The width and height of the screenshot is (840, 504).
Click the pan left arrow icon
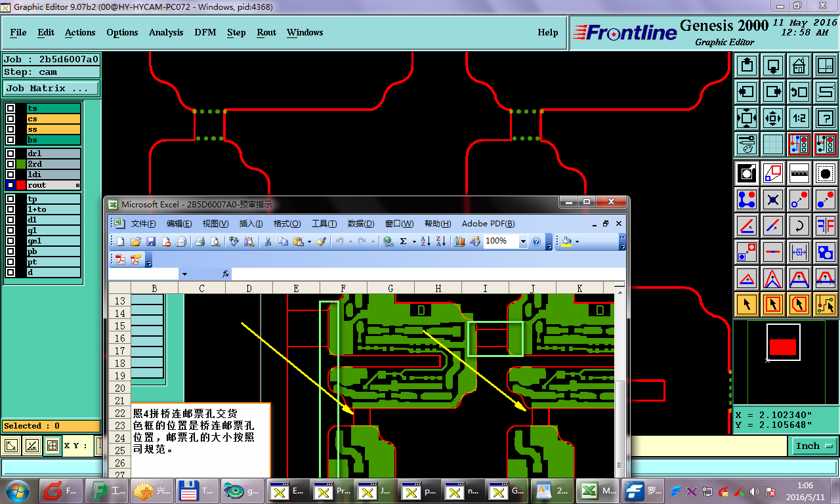pyautogui.click(x=747, y=92)
